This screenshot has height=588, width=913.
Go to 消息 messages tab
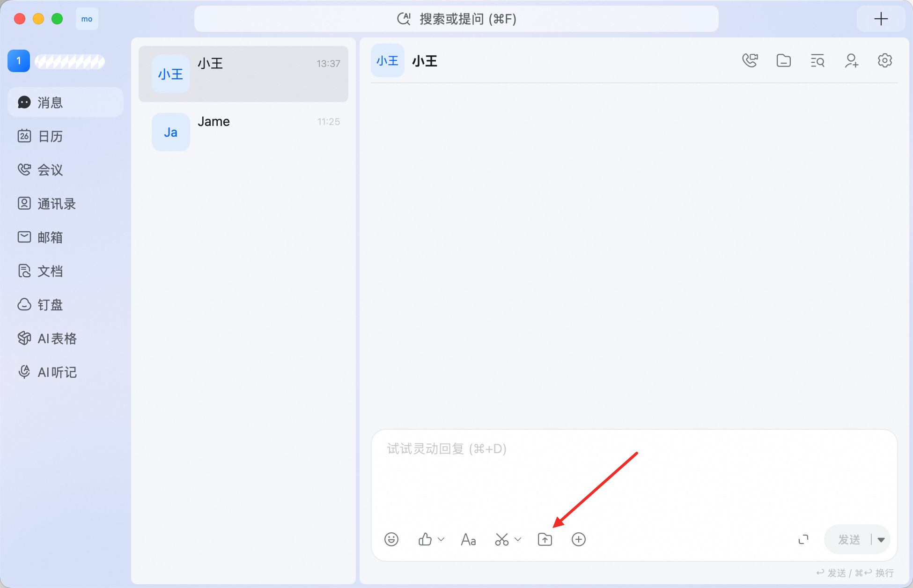[x=66, y=102]
